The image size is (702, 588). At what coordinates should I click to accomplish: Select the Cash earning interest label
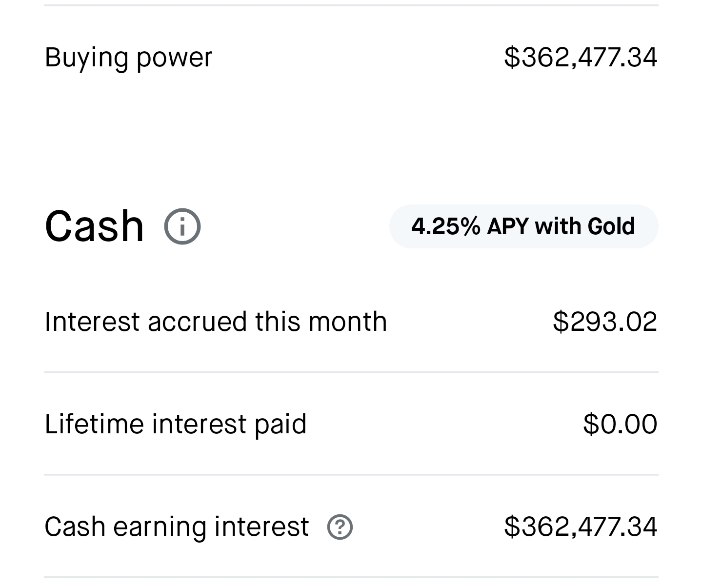pyautogui.click(x=177, y=527)
